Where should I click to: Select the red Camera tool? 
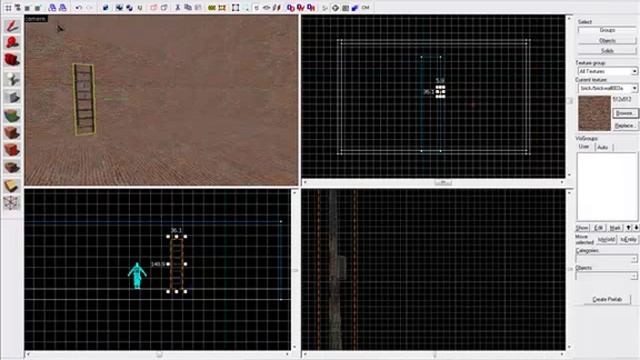pyautogui.click(x=12, y=60)
